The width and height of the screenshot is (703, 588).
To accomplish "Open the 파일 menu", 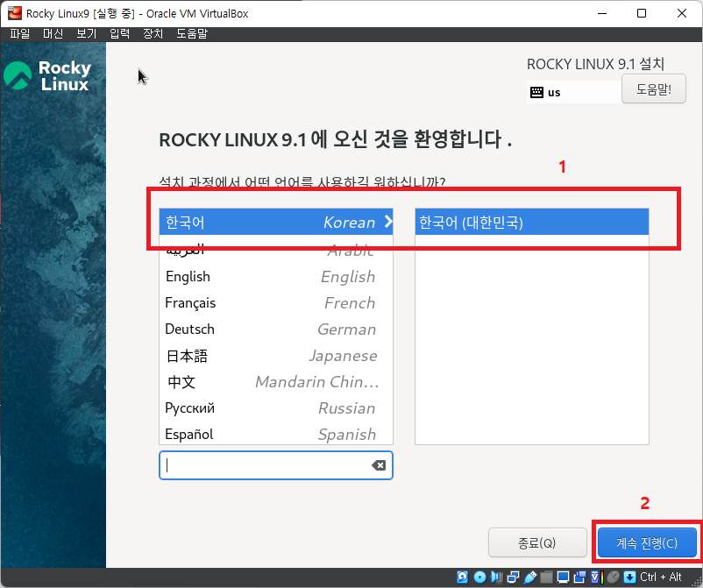I will (x=20, y=33).
